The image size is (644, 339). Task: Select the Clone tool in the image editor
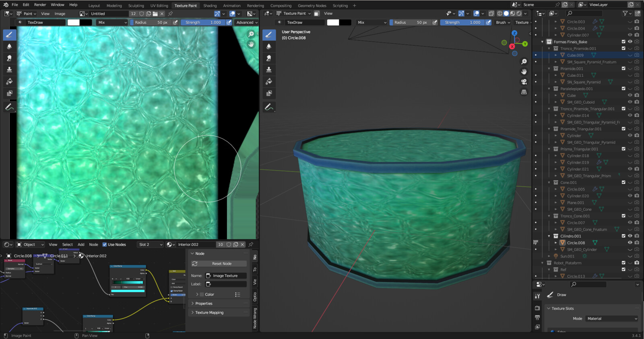pos(9,70)
